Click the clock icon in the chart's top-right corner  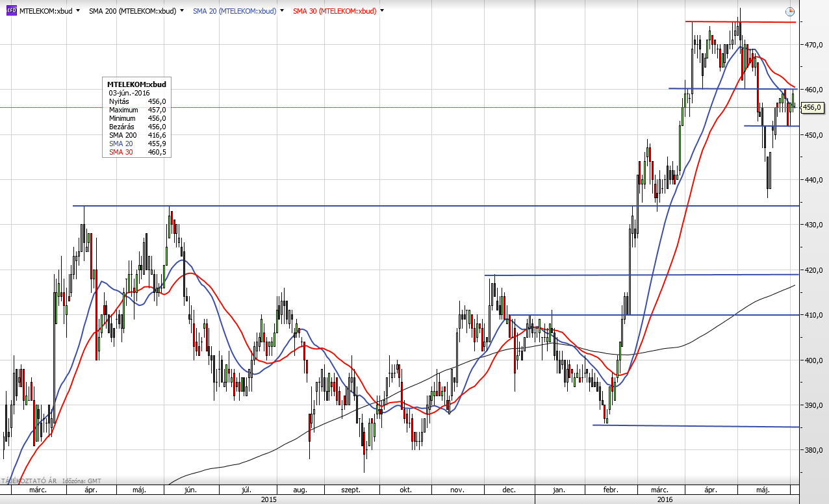(x=789, y=11)
